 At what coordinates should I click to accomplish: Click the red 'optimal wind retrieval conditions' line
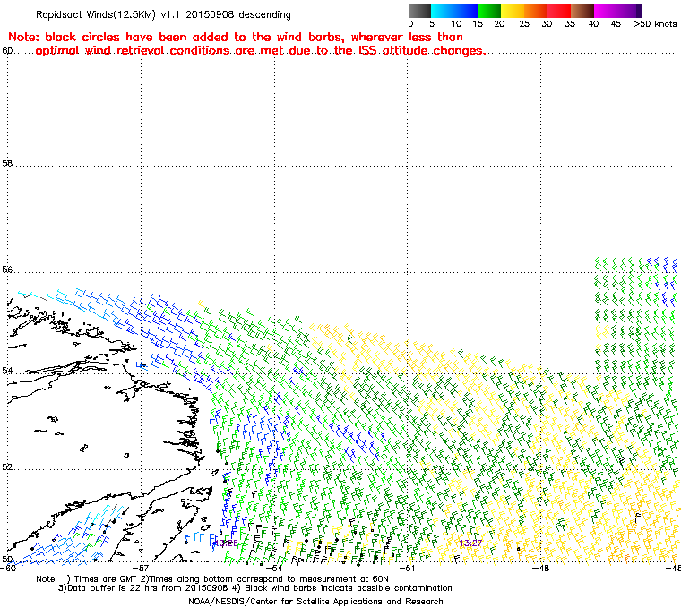261,51
